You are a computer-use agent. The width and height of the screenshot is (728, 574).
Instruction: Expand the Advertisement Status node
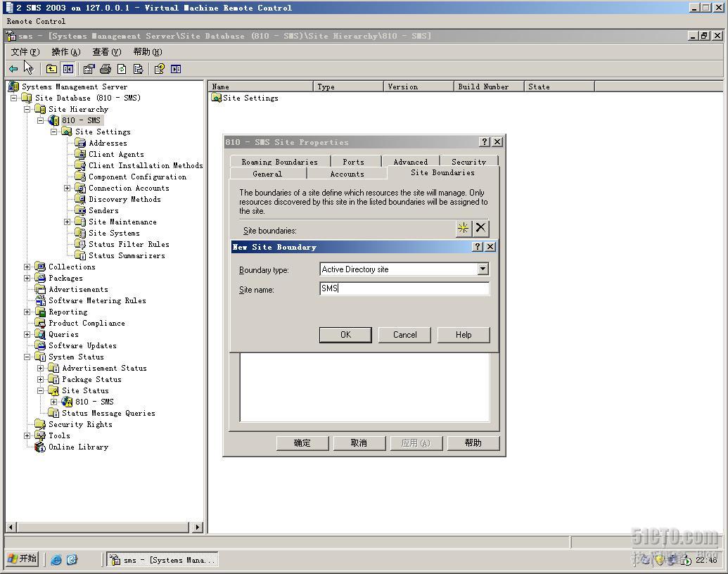pyautogui.click(x=41, y=369)
